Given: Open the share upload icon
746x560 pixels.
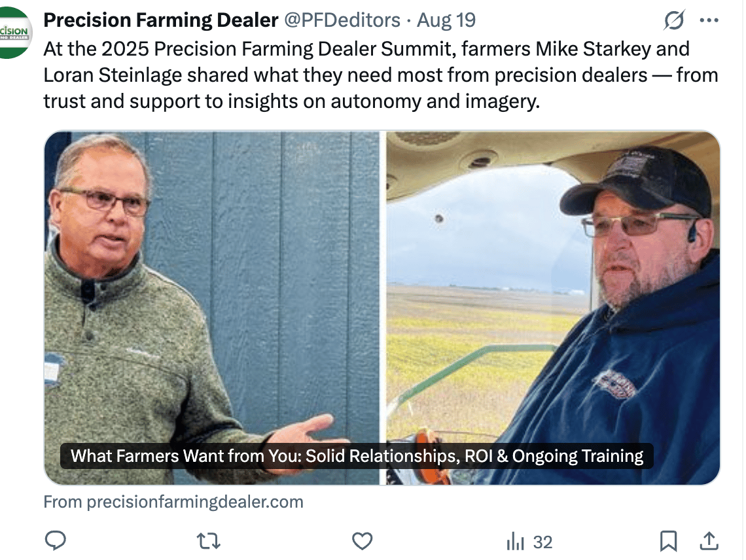Looking at the screenshot, I should (709, 541).
